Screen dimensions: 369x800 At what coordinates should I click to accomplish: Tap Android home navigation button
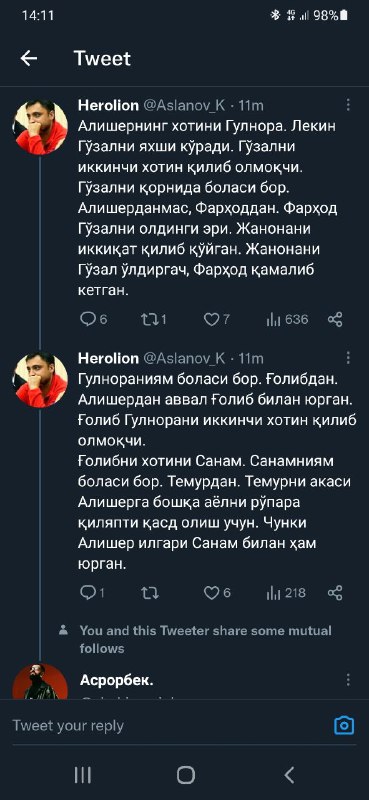pyautogui.click(x=185, y=775)
